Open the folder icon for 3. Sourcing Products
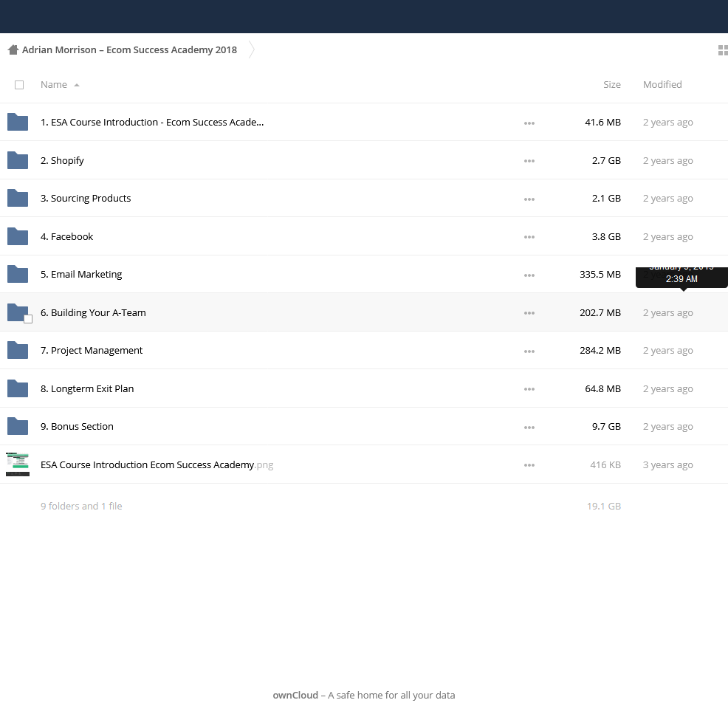The width and height of the screenshot is (728, 717). pos(18,199)
